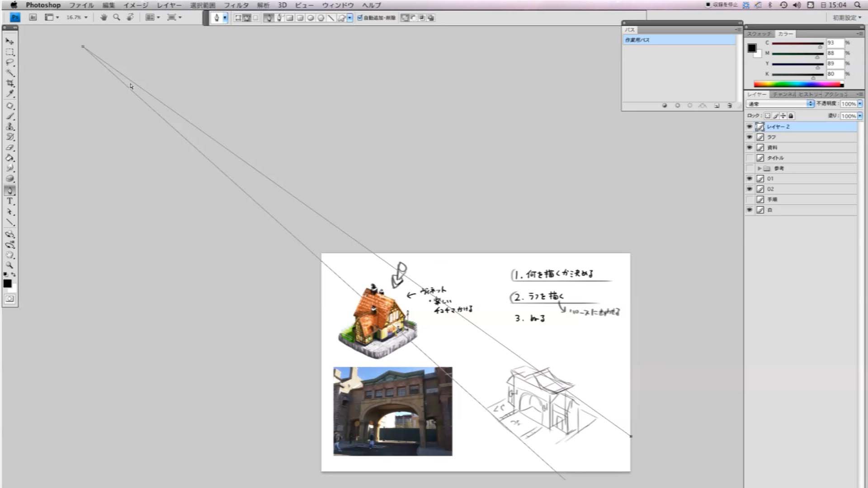The height and width of the screenshot is (488, 868).
Task: Select the Zoom tool in toolbox
Action: click(x=9, y=265)
